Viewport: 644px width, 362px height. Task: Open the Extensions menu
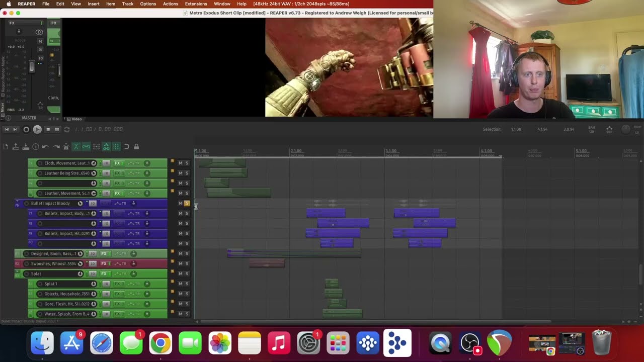(x=196, y=4)
